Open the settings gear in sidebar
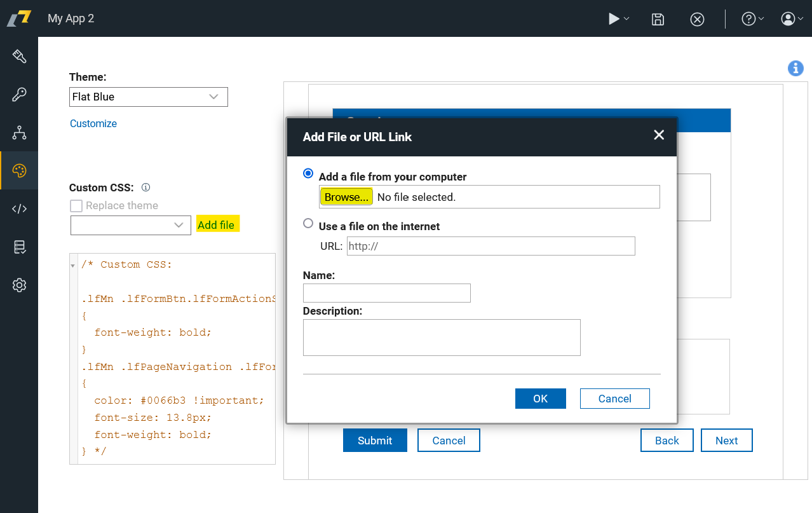 19,285
